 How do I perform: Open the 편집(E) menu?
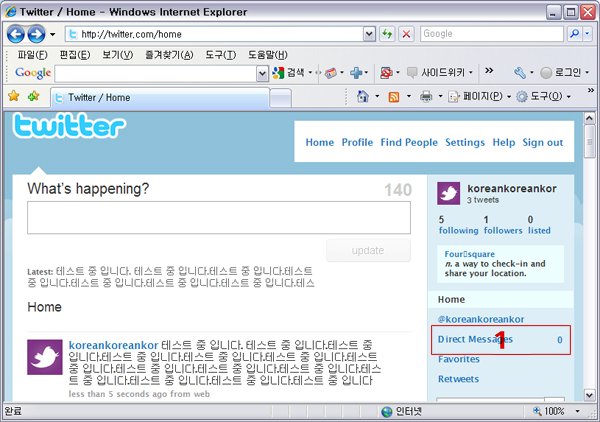(x=75, y=55)
